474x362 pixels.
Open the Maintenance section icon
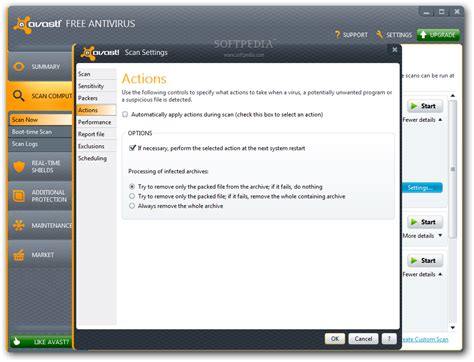[19, 225]
